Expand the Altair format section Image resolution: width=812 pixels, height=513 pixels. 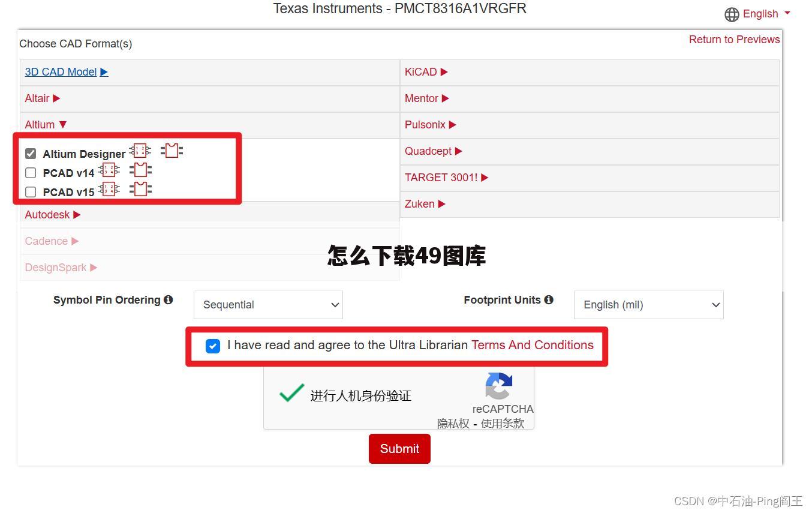[x=43, y=98]
